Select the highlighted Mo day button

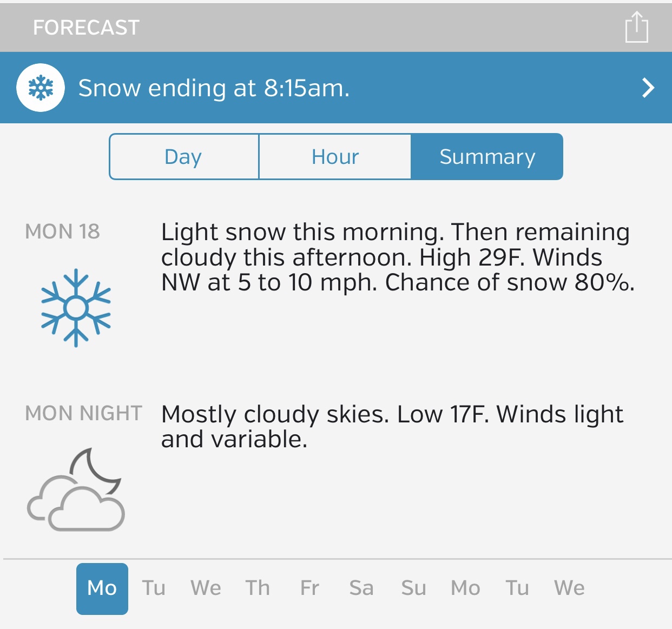click(x=102, y=588)
